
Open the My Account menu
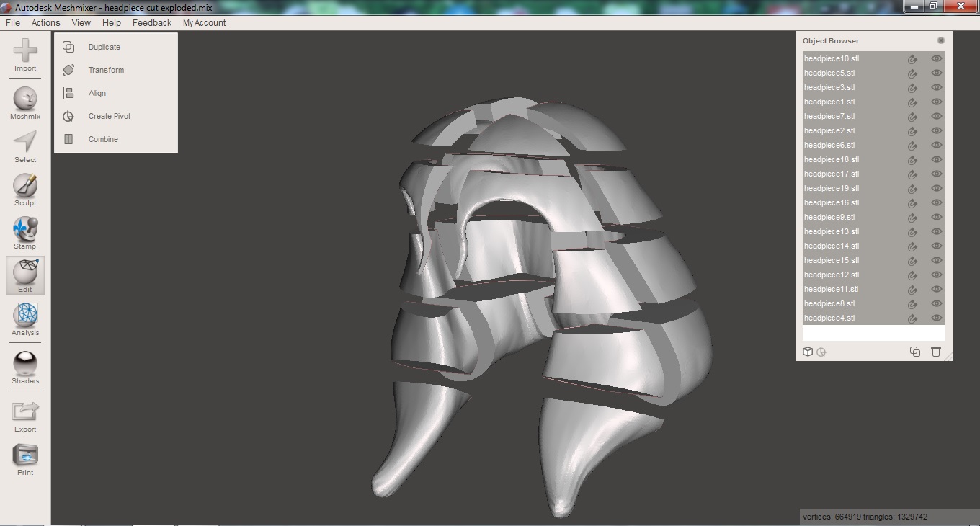tap(205, 23)
